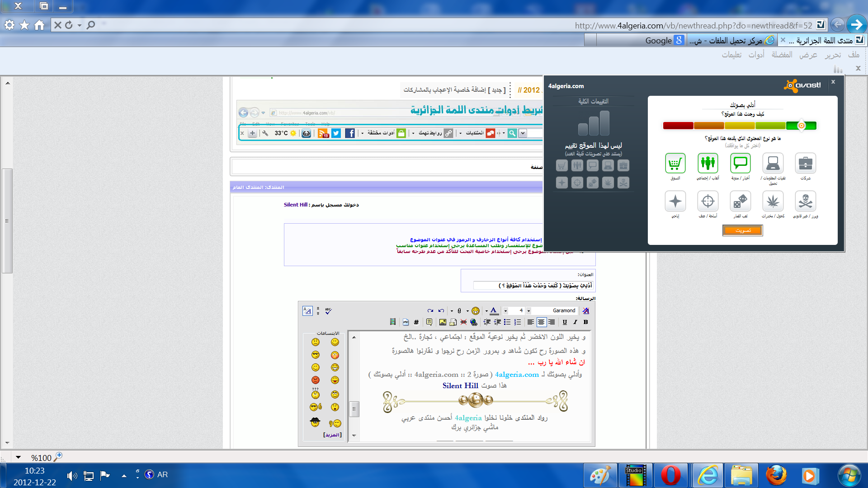Toggle the shopping cart category in avast
The width and height of the screenshot is (868, 488).
675,163
